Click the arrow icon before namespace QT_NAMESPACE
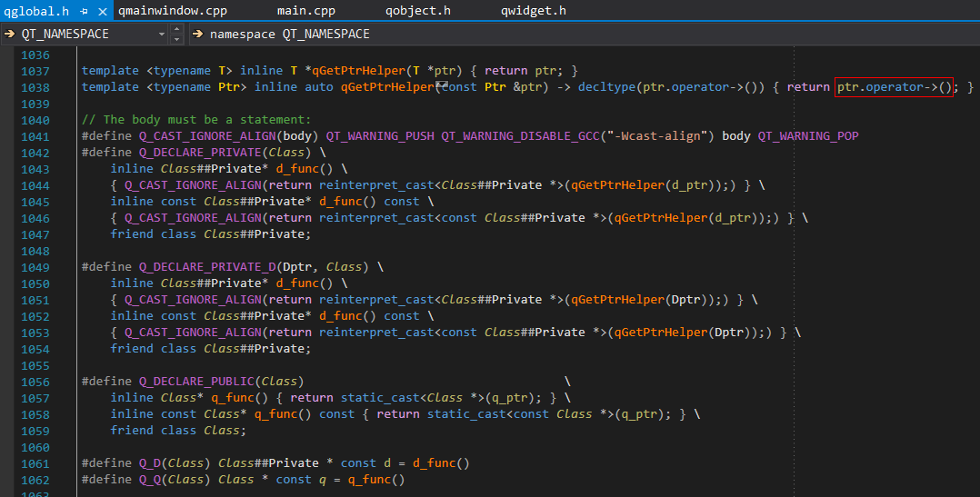This screenshot has height=497, width=980. click(197, 34)
